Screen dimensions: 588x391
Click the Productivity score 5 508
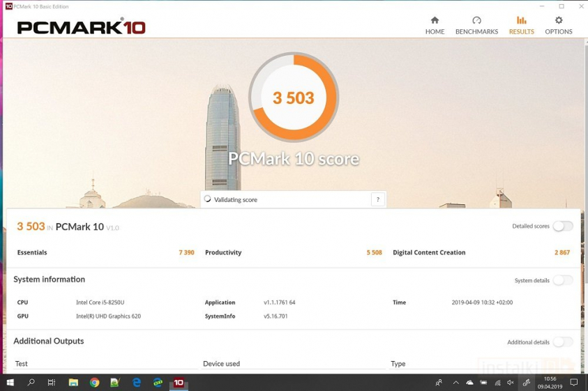click(375, 252)
